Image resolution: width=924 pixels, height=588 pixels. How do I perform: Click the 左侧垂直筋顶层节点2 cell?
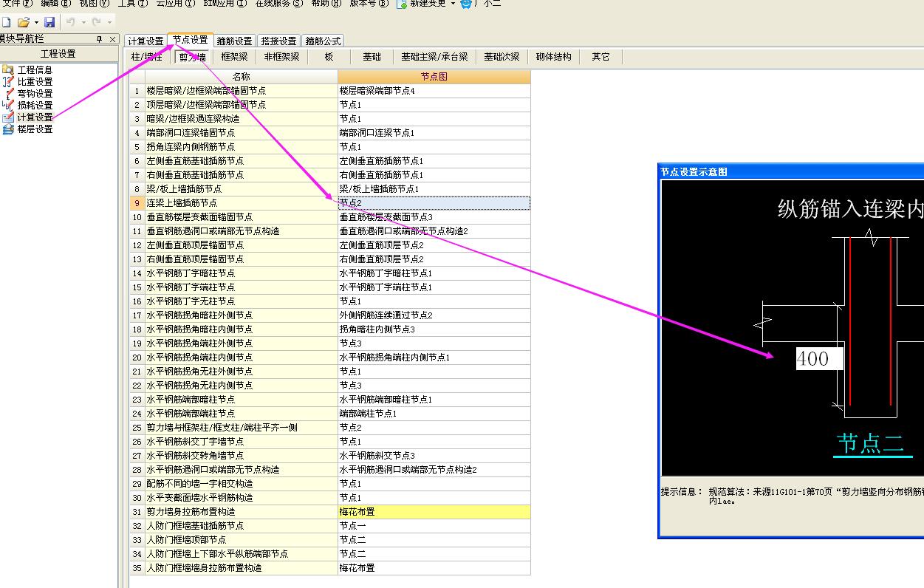point(434,245)
